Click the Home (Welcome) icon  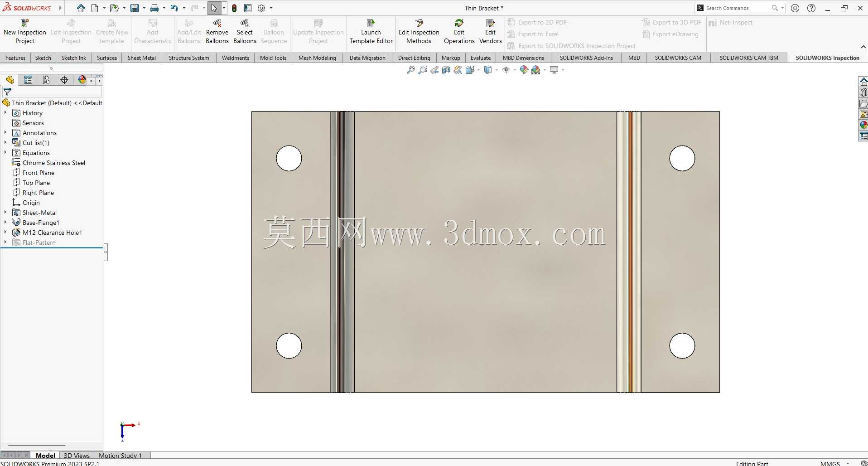point(81,8)
